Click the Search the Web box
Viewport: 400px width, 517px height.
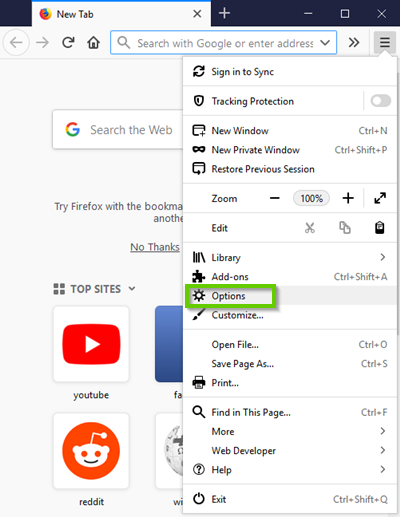(118, 129)
